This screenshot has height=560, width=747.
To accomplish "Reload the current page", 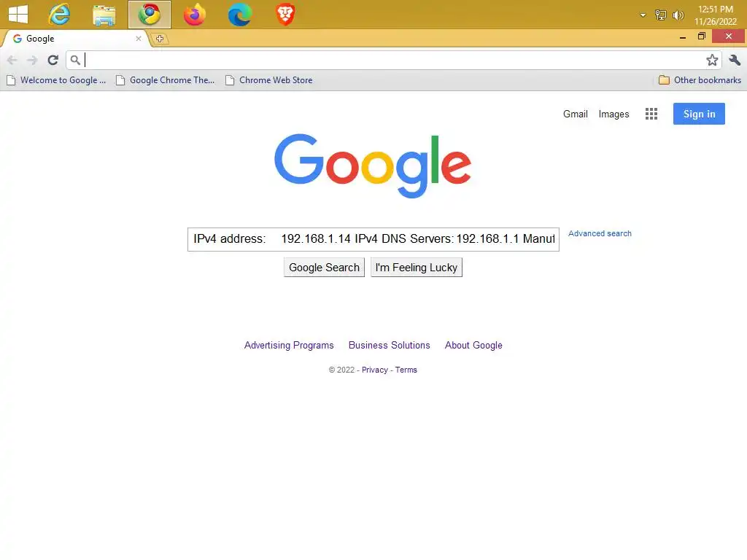I will tap(53, 60).
